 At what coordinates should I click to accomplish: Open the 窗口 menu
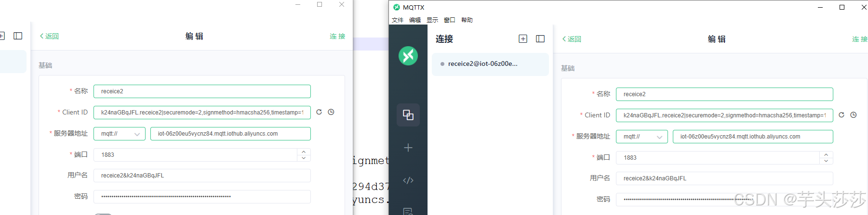[x=450, y=20]
